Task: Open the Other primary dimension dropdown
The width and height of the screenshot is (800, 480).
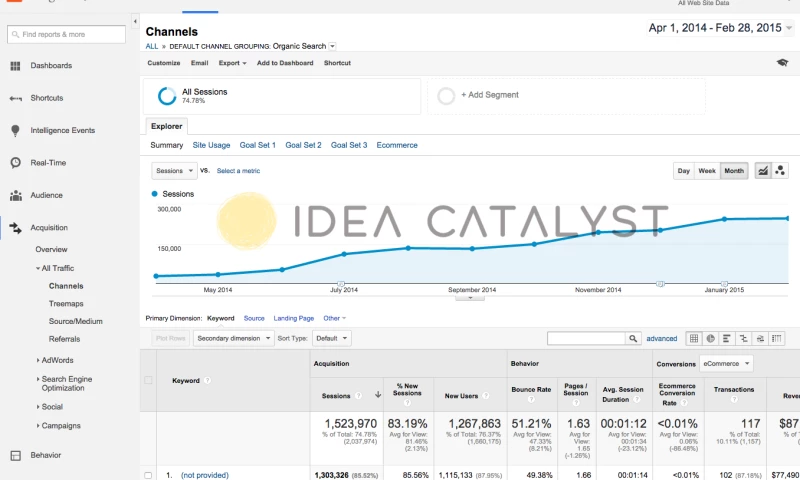Action: pyautogui.click(x=334, y=318)
